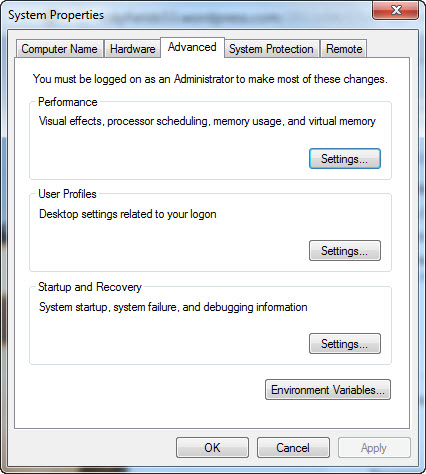Open Startup and Recovery Settings button
The width and height of the screenshot is (426, 474).
345,343
